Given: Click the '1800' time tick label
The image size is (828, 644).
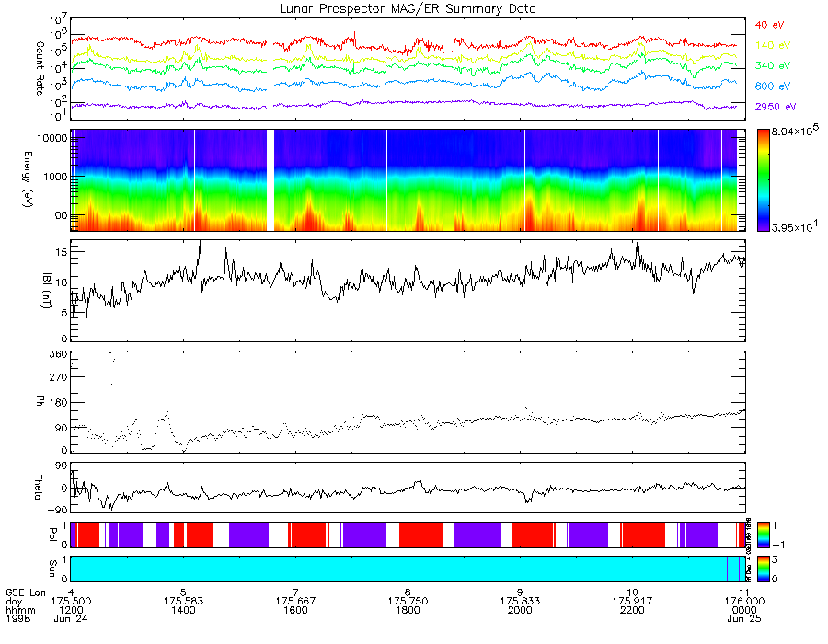Looking at the screenshot, I should 408,610.
